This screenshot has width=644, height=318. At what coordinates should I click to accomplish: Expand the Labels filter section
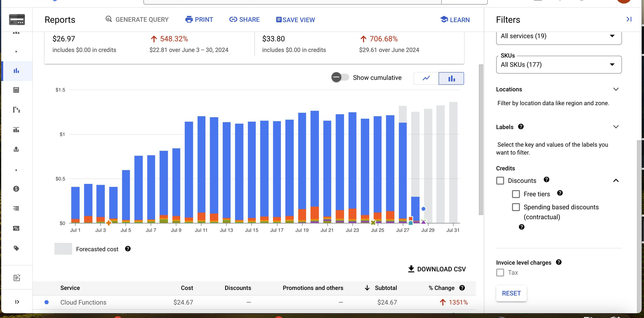[616, 127]
